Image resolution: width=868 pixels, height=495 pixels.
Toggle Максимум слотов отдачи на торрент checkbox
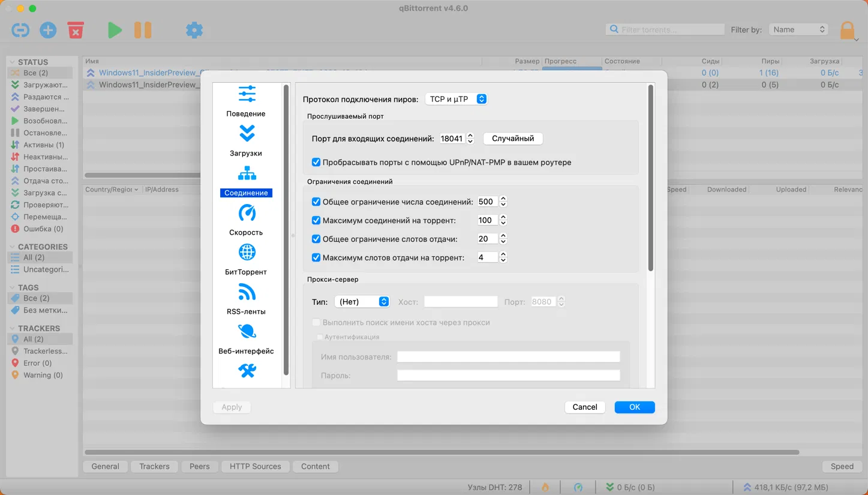click(316, 257)
